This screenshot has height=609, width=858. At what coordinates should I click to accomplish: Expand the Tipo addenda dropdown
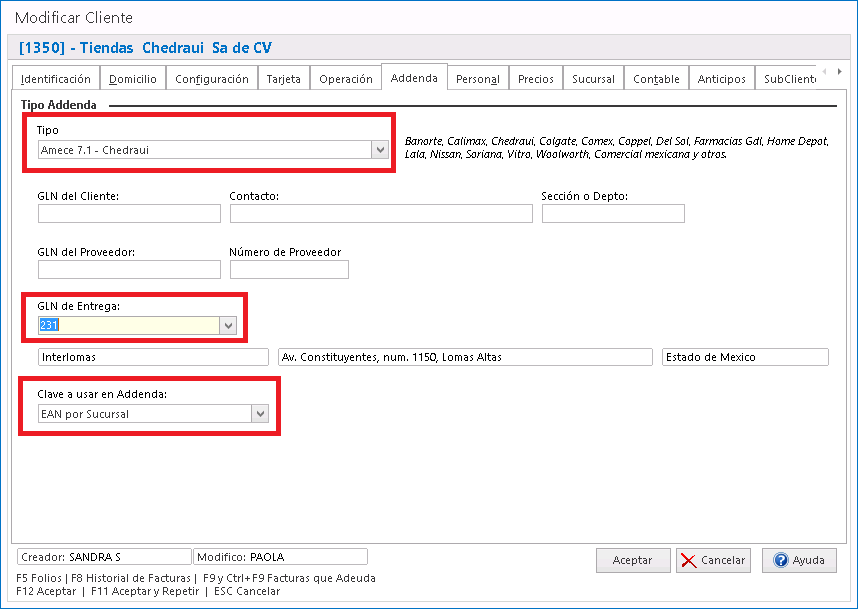pos(379,150)
